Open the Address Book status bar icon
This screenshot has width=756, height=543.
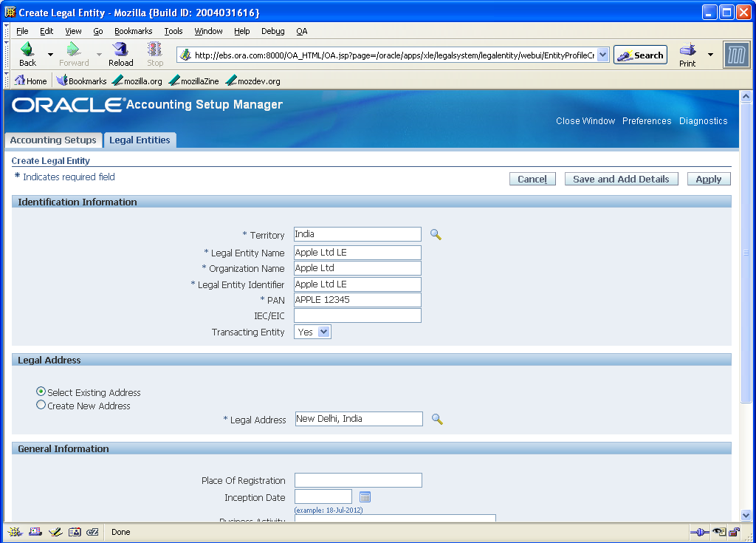[x=75, y=531]
